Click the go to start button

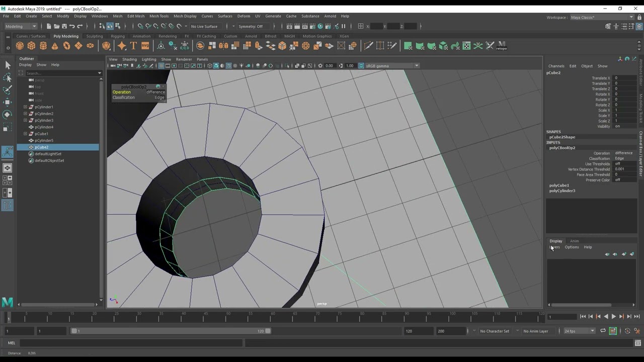[x=583, y=316]
